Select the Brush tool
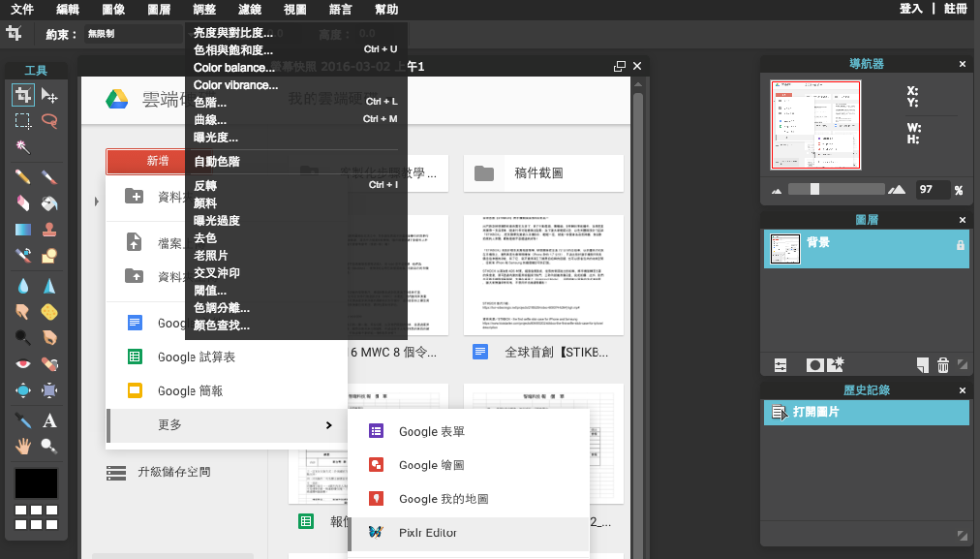Image resolution: width=980 pixels, height=559 pixels. [49, 177]
